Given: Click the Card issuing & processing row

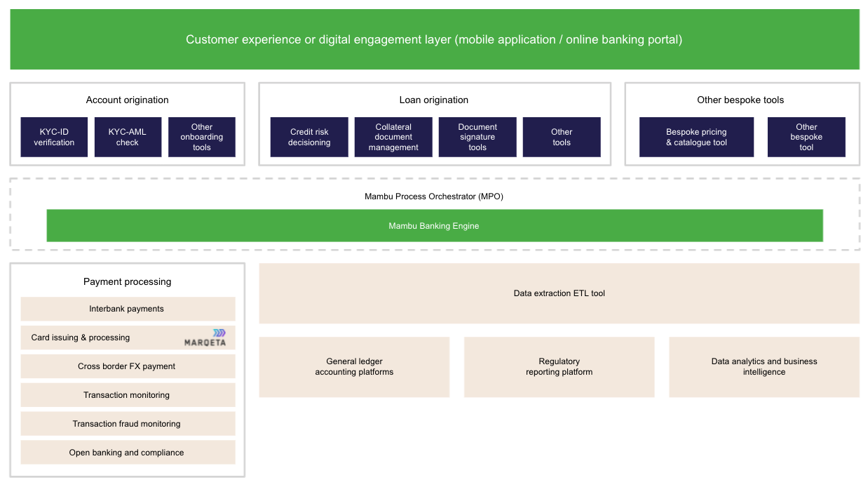Looking at the screenshot, I should [128, 338].
